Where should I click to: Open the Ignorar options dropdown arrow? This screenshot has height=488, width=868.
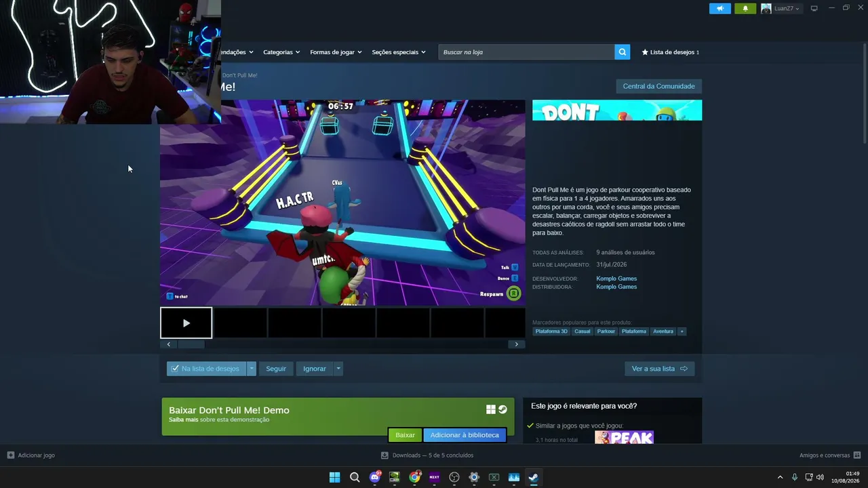coord(338,369)
